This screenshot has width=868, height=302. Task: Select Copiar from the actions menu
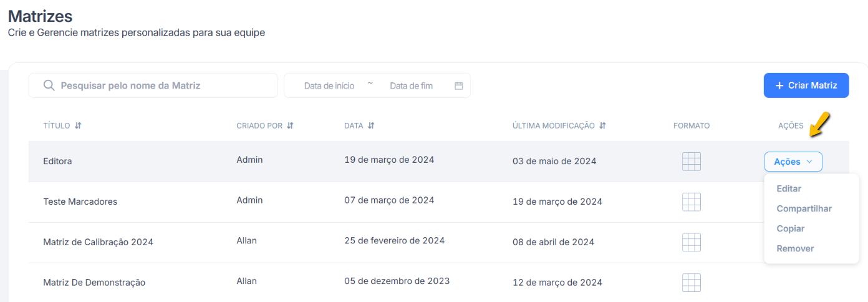[790, 228]
